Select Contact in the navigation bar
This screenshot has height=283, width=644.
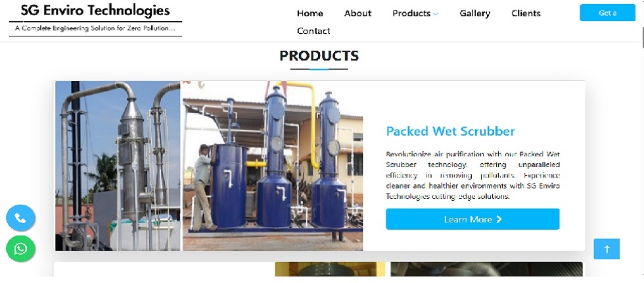coord(313,31)
